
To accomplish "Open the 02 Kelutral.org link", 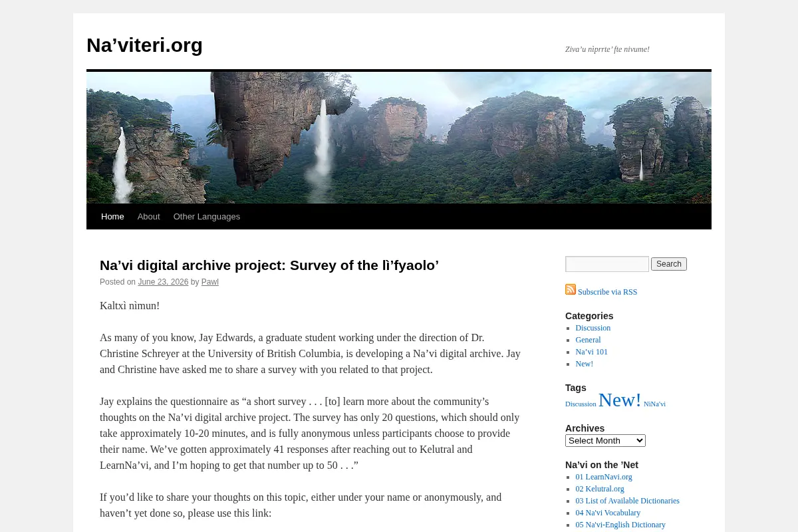I will coord(599,489).
